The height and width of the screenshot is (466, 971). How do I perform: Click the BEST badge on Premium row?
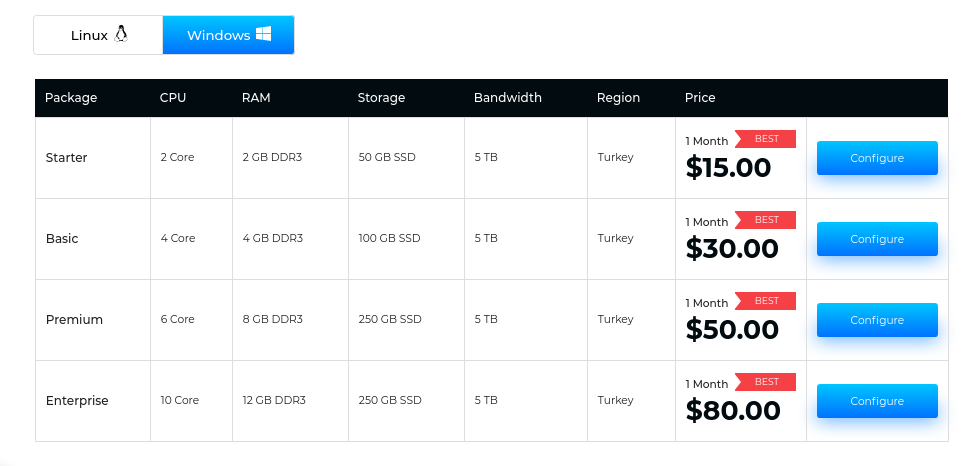pyautogui.click(x=765, y=301)
